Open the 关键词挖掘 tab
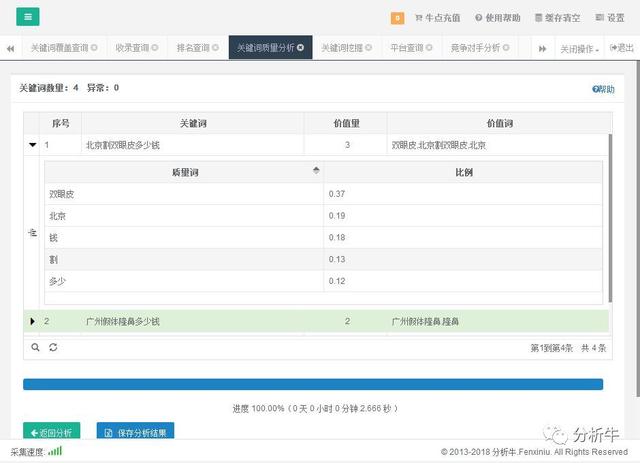Image resolution: width=640 pixels, height=463 pixels. (343, 48)
